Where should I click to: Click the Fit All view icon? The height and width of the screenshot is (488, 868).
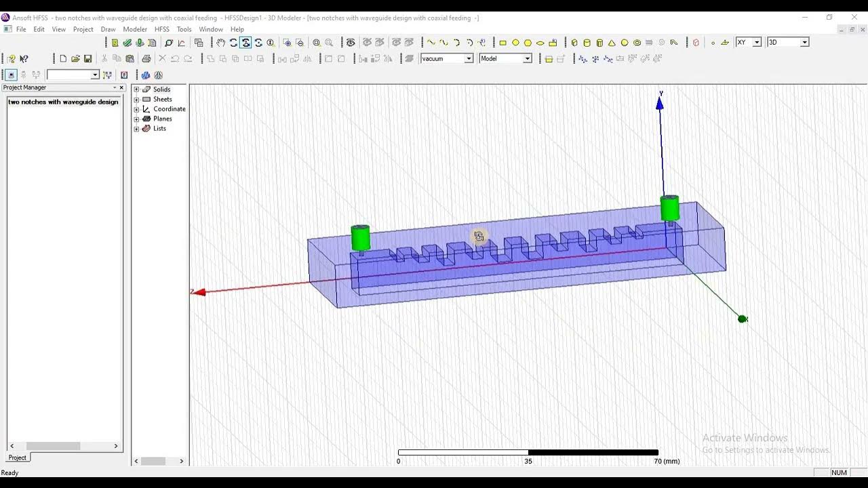pyautogui.click(x=317, y=43)
